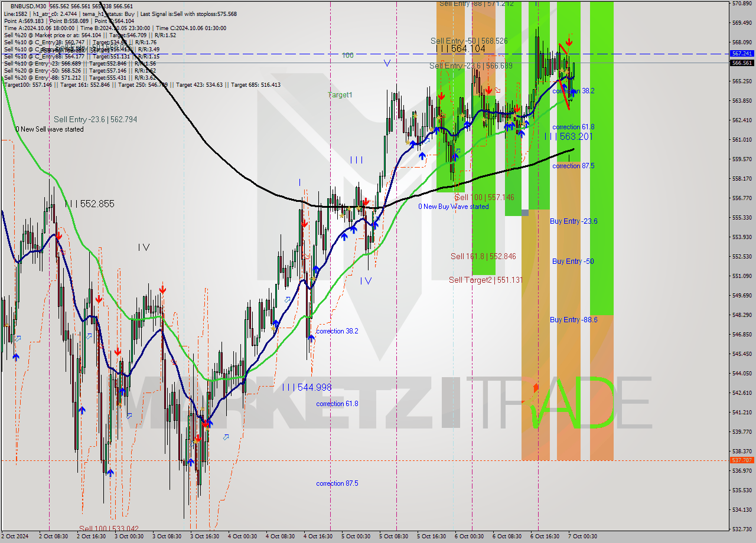The height and width of the screenshot is (543, 756).
Task: Click '6 Oct 16:30' on the time axis
Action: pos(545,537)
